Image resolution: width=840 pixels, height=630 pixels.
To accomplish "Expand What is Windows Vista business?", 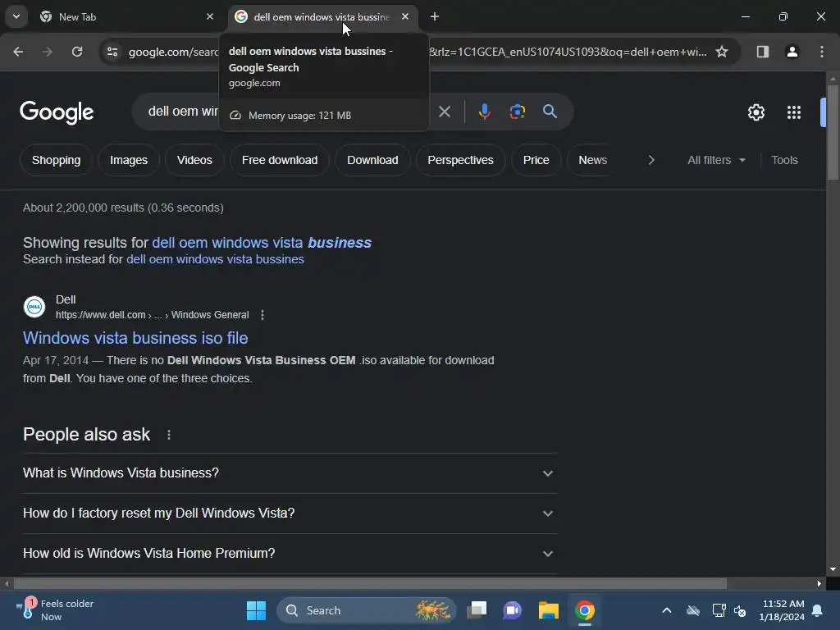I will pyautogui.click(x=290, y=473).
